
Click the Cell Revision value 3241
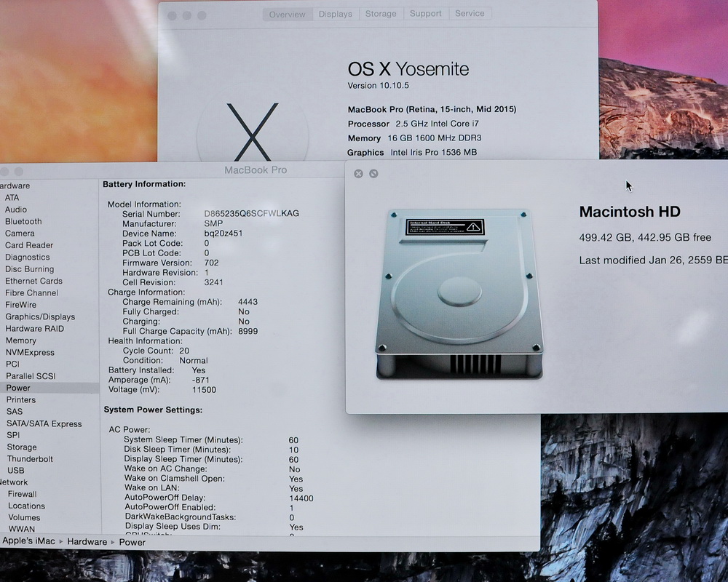(213, 282)
